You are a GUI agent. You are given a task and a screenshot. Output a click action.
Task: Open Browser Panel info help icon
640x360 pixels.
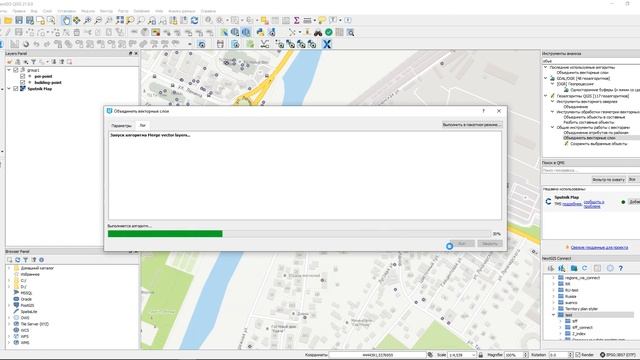[41, 260]
